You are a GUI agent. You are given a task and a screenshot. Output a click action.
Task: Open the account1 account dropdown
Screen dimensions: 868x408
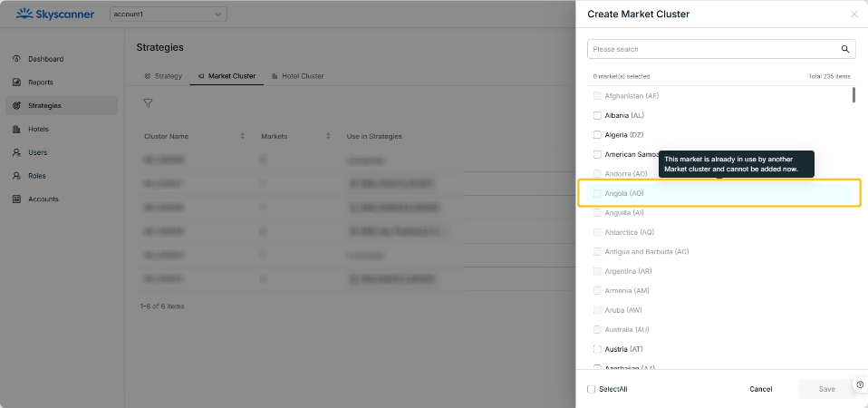point(169,15)
